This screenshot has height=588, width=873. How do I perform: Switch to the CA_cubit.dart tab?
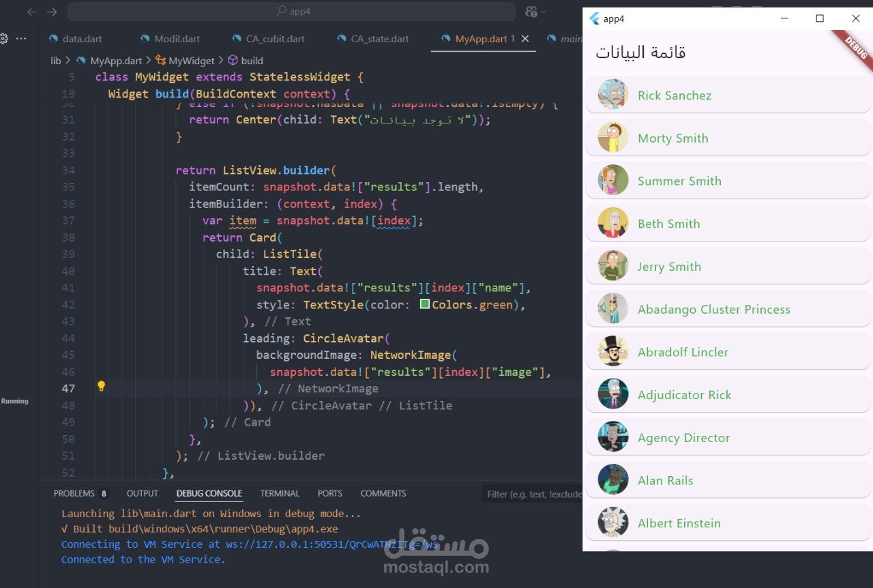(x=268, y=39)
